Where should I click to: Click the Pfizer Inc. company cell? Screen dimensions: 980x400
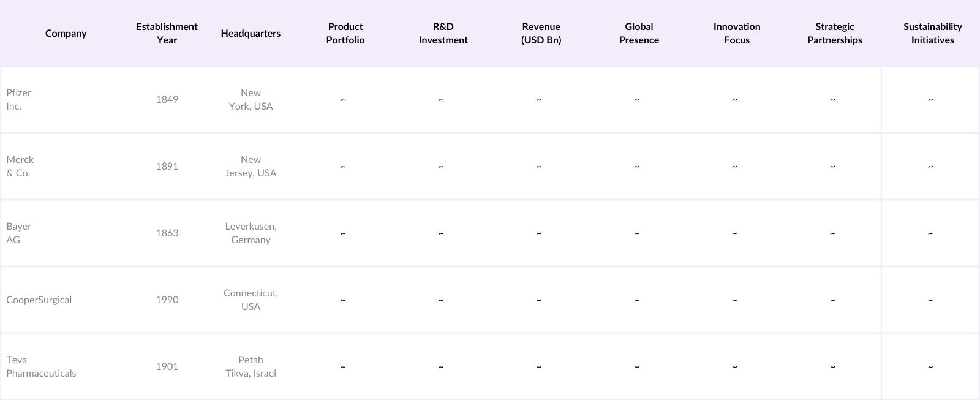click(19, 99)
